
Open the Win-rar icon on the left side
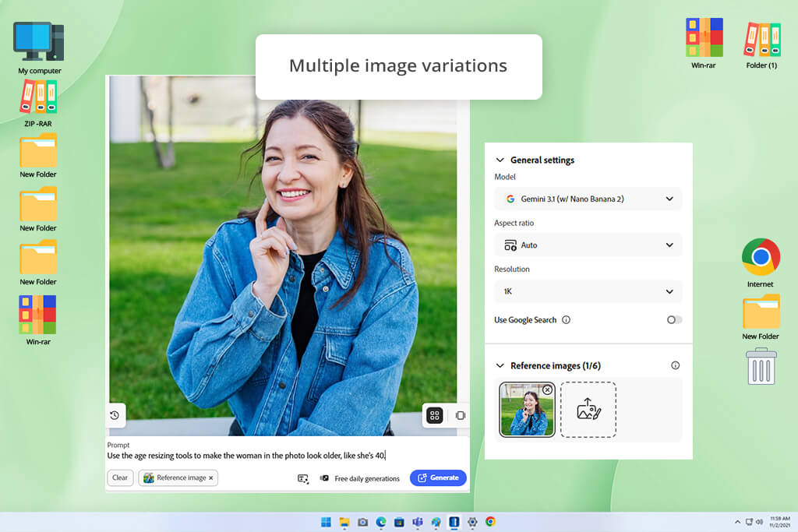click(x=38, y=320)
